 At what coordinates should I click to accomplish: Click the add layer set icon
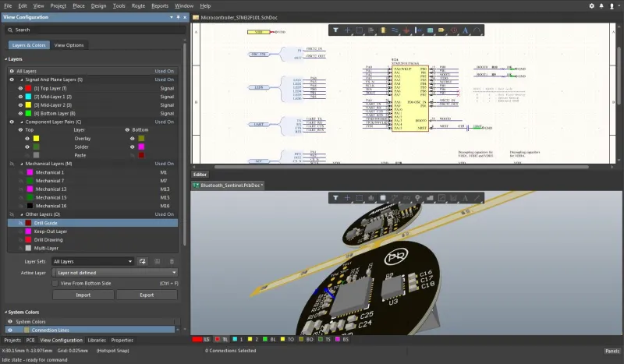click(x=144, y=261)
